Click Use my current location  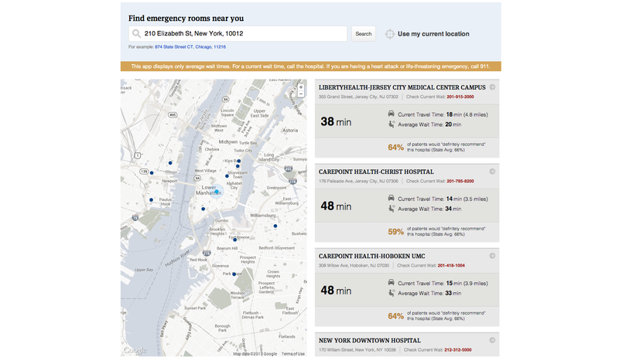click(433, 34)
